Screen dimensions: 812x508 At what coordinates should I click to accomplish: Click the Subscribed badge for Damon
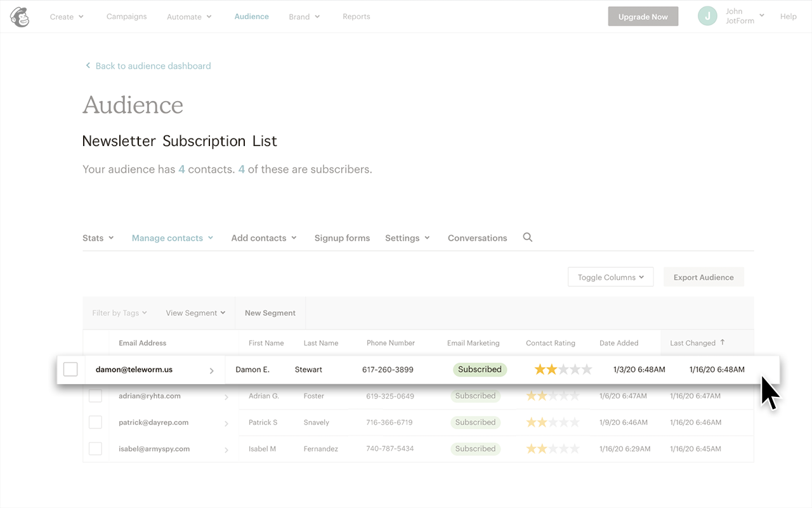click(x=480, y=370)
